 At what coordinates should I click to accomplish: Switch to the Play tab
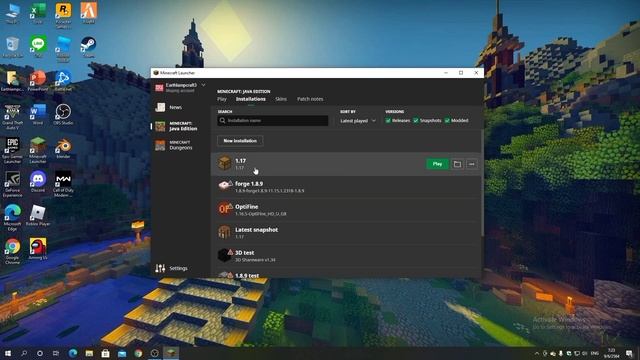(222, 99)
